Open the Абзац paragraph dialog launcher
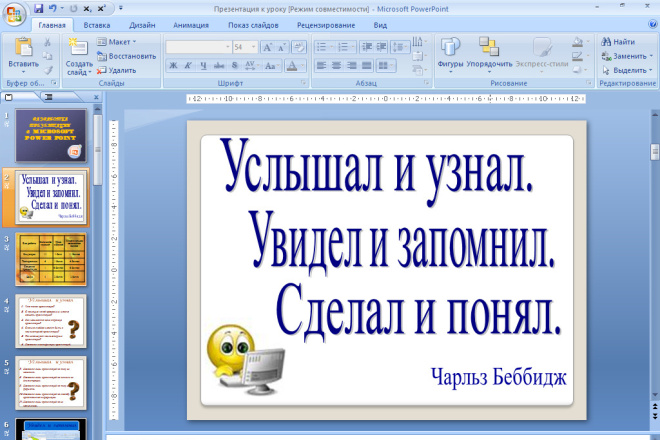The image size is (660, 440). click(426, 83)
